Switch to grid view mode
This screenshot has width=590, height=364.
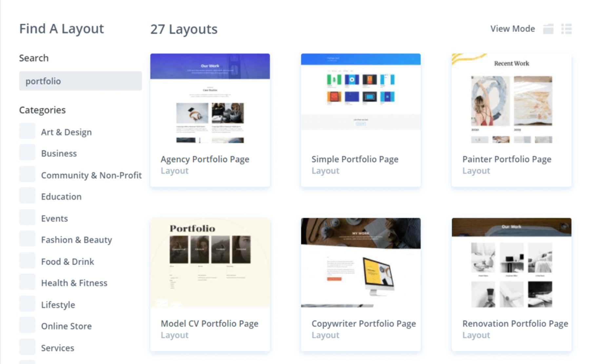pyautogui.click(x=548, y=29)
